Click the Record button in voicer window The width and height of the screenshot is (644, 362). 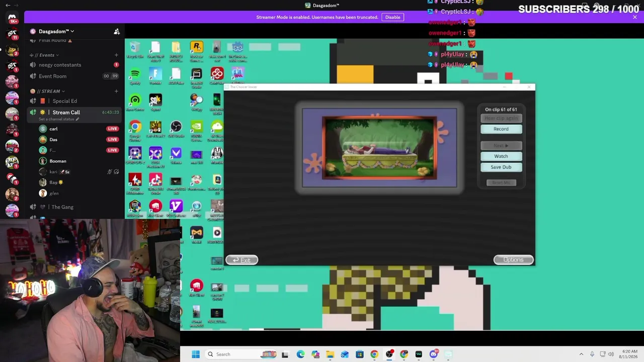tap(501, 129)
